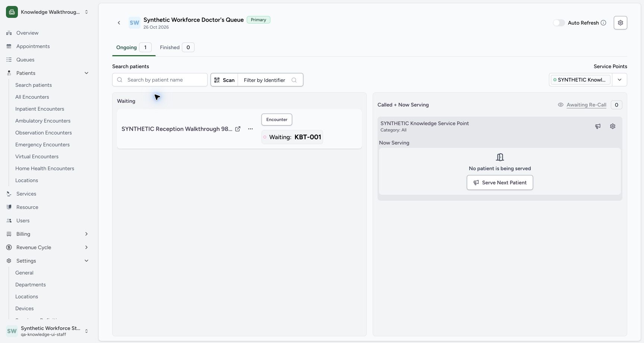Open the three-dot menu for waiting patient
Image resolution: width=644 pixels, height=343 pixels.
tap(250, 129)
